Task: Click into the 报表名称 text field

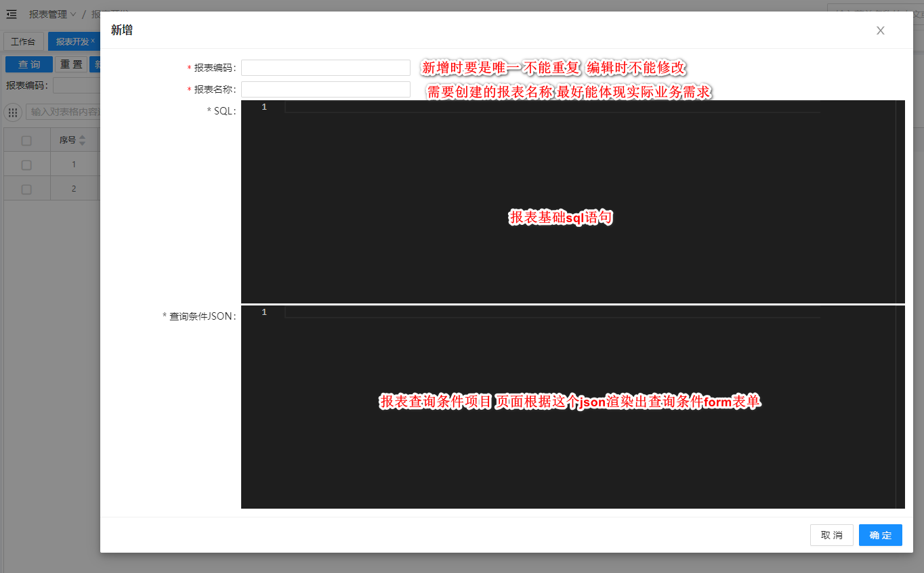Action: [326, 89]
